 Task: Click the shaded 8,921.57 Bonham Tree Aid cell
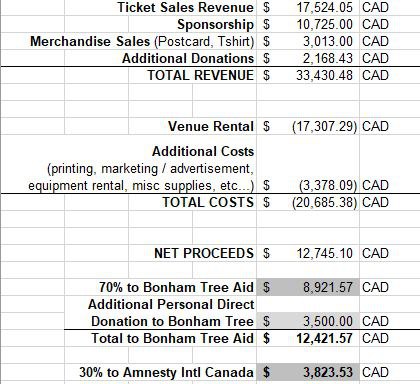point(308,287)
